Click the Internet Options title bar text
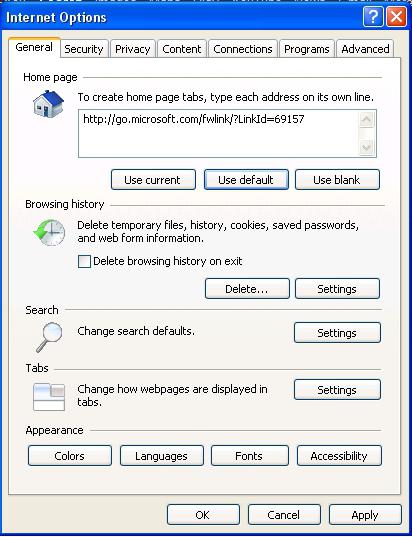 pos(56,17)
